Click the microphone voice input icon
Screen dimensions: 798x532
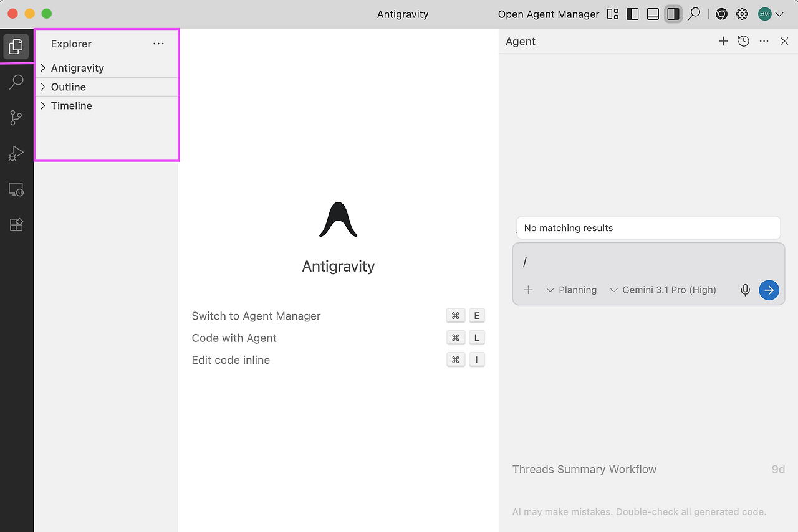coord(745,290)
